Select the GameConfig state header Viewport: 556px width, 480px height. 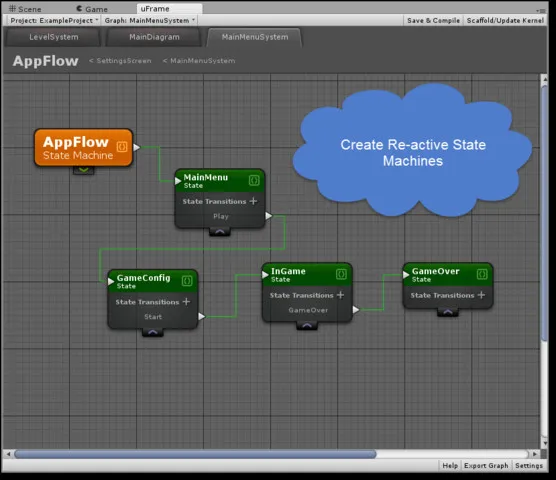click(x=153, y=281)
